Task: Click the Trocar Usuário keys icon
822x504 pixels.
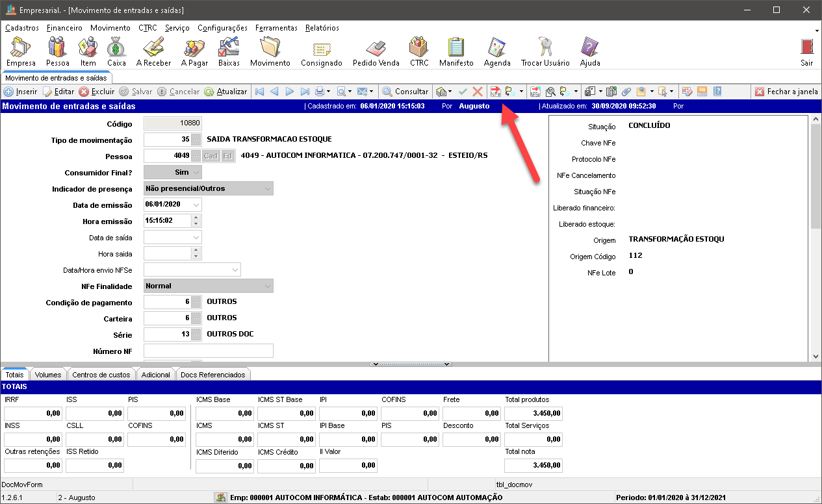Action: tap(545, 51)
